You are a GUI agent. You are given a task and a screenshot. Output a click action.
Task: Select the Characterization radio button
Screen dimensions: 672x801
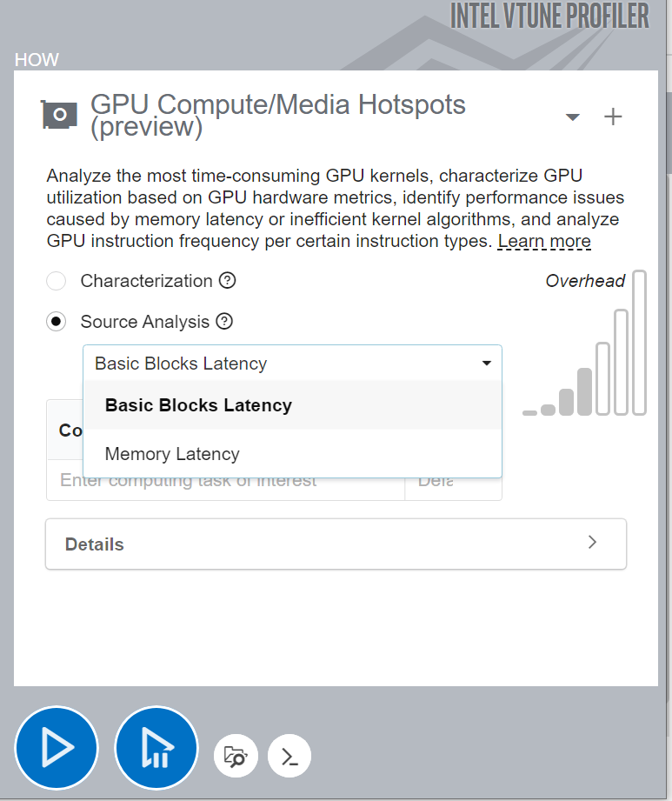pyautogui.click(x=57, y=281)
